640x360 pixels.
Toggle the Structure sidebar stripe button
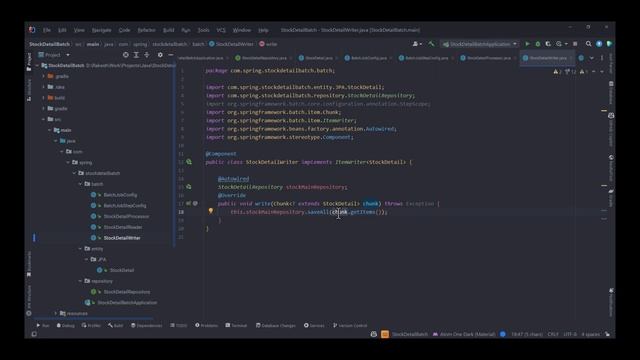pos(29,90)
